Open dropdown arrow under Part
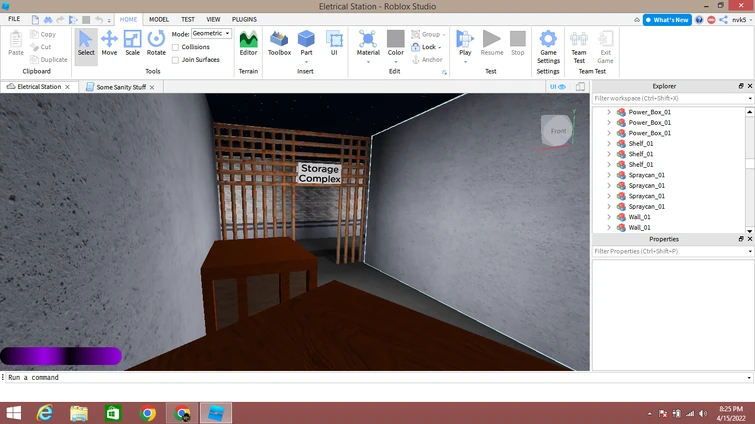 coord(306,62)
